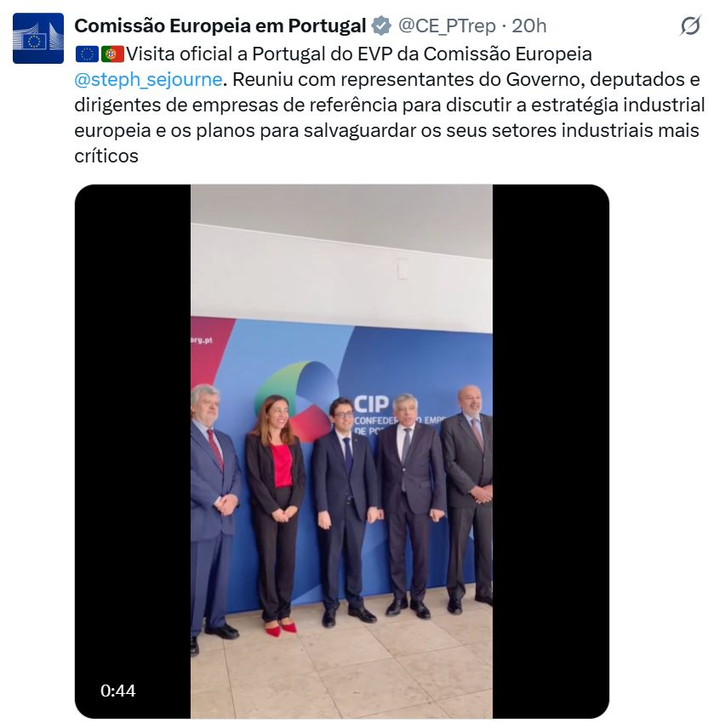Open the @steph_sejourne mention
The height and width of the screenshot is (728, 708).
pos(148,79)
